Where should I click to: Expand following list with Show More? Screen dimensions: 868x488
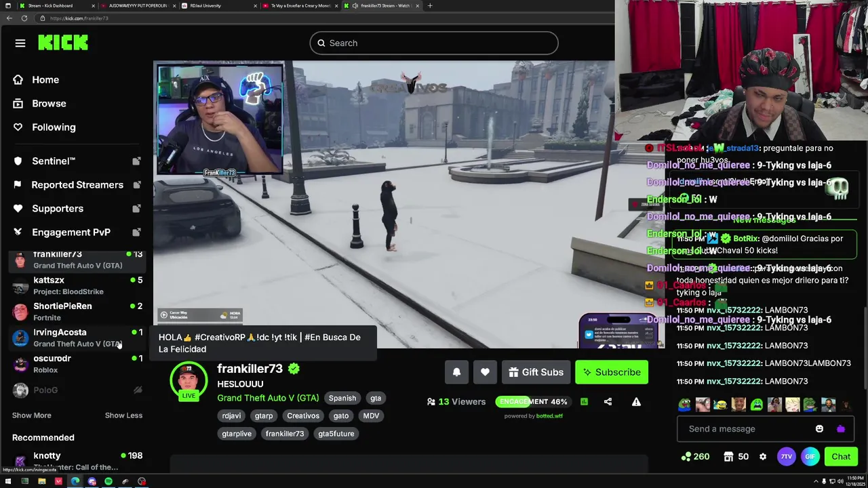click(31, 415)
